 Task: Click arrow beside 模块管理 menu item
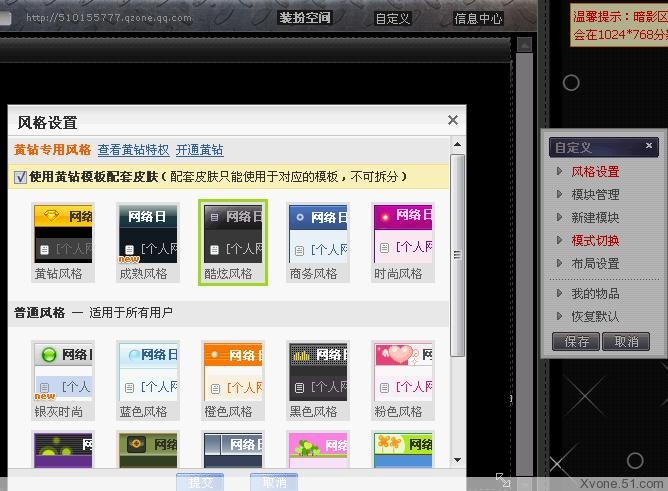(560, 194)
